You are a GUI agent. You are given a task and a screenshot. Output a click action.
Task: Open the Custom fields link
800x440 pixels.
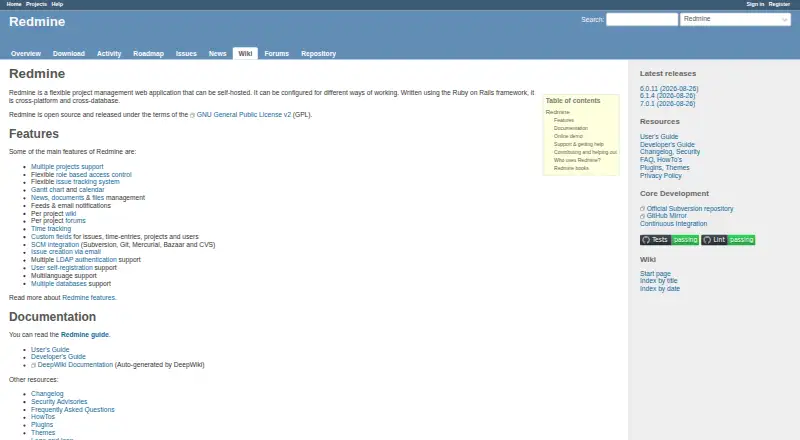[51, 237]
